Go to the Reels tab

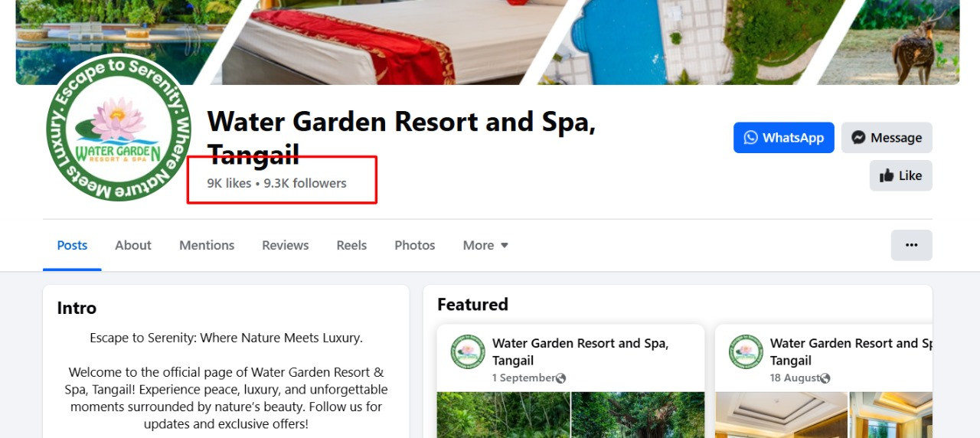point(351,245)
